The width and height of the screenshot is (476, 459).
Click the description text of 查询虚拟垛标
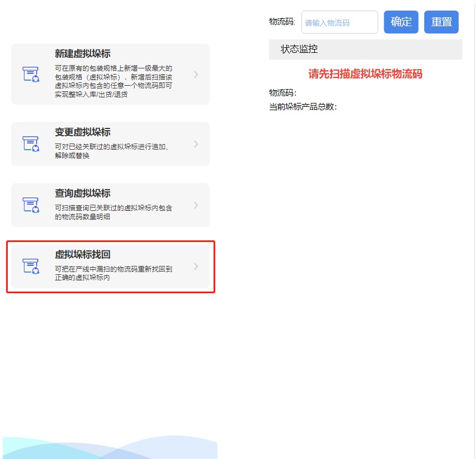click(113, 213)
